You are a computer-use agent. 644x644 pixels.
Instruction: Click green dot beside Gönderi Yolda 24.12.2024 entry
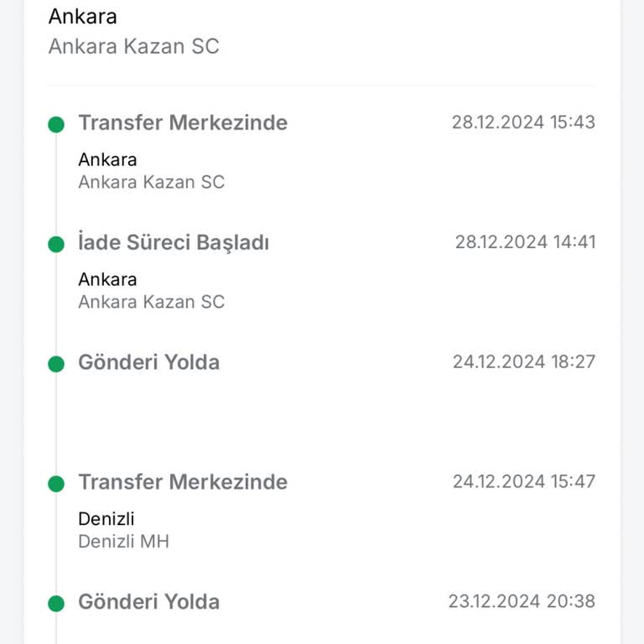click(x=56, y=364)
